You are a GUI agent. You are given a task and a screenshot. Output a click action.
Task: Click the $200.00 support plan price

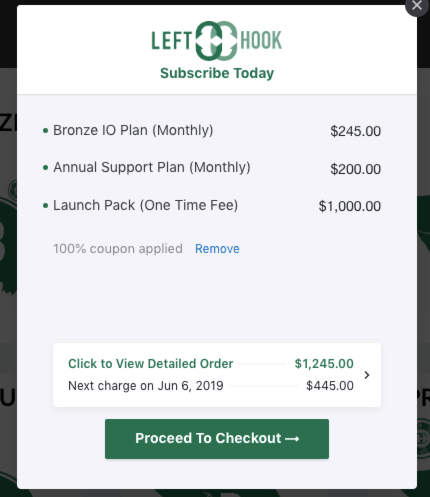point(355,169)
